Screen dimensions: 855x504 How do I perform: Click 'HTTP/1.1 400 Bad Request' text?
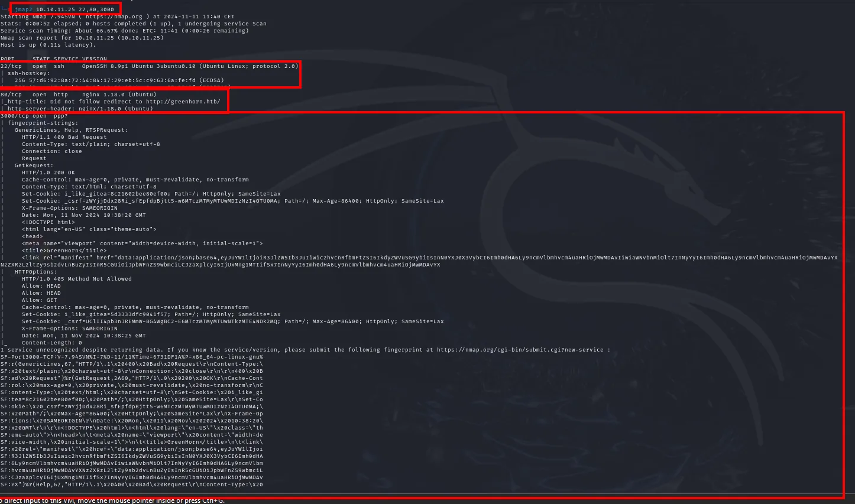coord(64,137)
